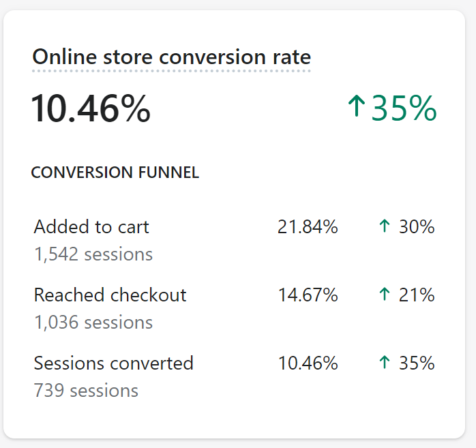Viewport: 476px width, 448px height.
Task: Click the 14.67% reached checkout rate
Action: (308, 295)
